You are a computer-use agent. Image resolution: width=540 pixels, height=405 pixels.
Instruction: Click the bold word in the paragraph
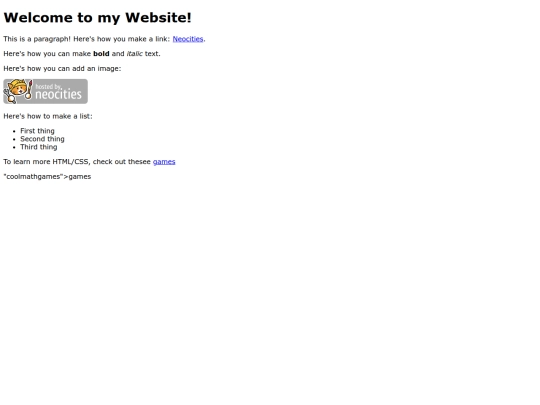click(101, 54)
